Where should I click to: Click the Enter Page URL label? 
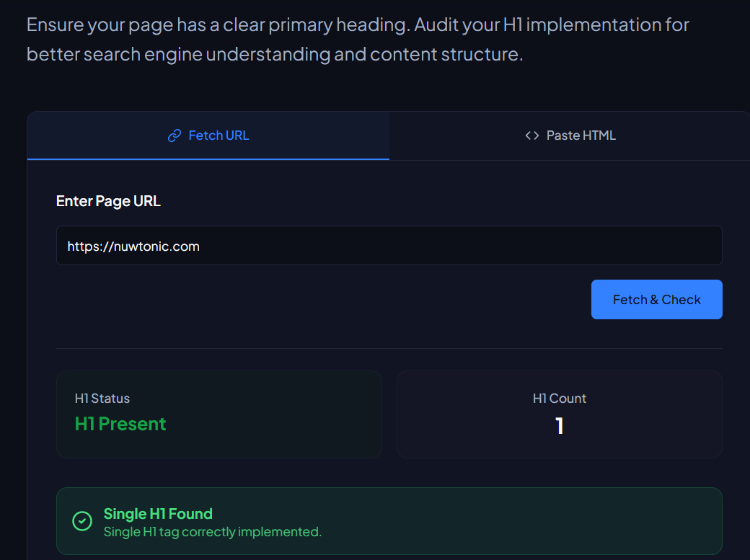(x=108, y=201)
